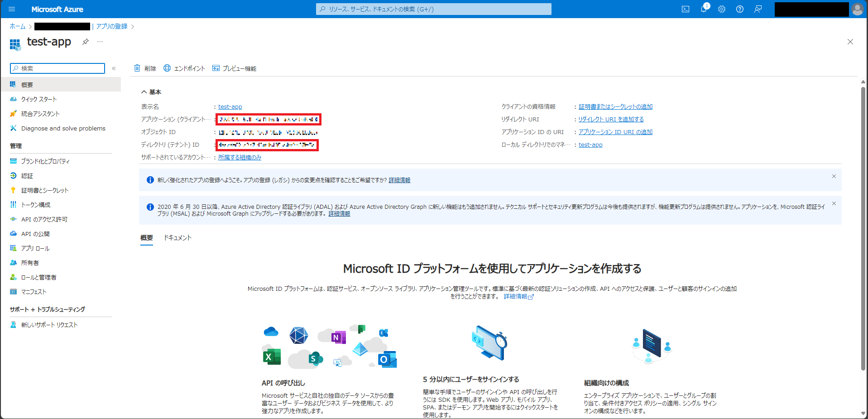This screenshot has width=868, height=419.
Task: Open 所属する組織のみ account settings
Action: [239, 157]
